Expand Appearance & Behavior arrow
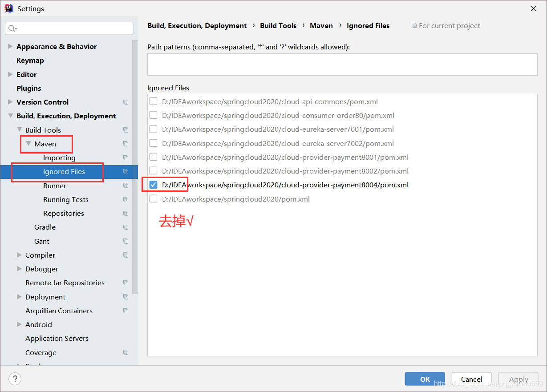The height and width of the screenshot is (392, 547). [x=10, y=46]
